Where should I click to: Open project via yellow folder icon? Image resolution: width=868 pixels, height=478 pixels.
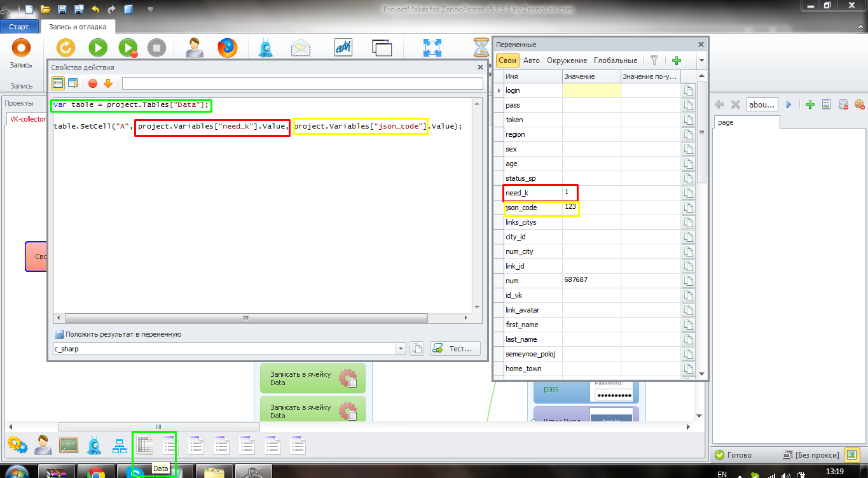[x=46, y=9]
